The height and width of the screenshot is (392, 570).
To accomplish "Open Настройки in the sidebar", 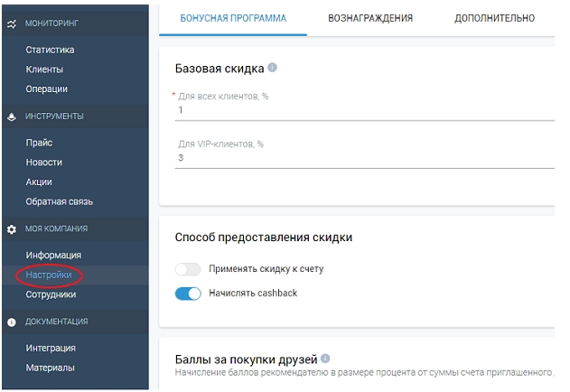I will pos(49,275).
